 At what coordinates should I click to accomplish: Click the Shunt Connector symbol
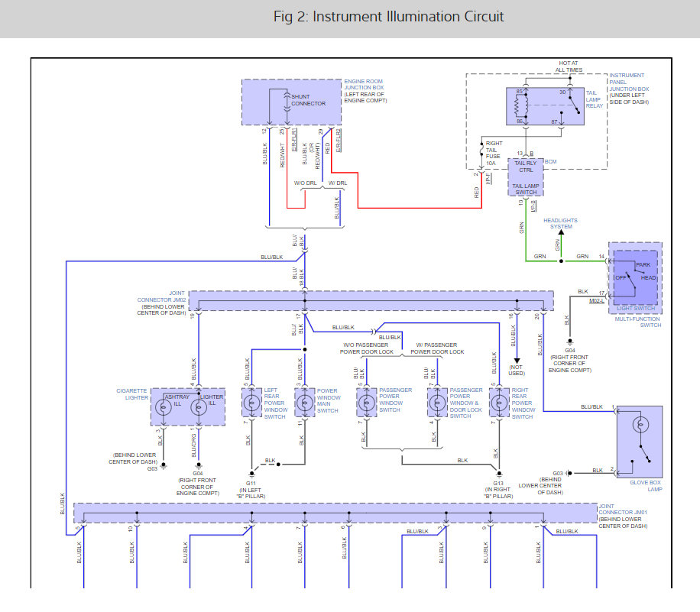[x=287, y=102]
